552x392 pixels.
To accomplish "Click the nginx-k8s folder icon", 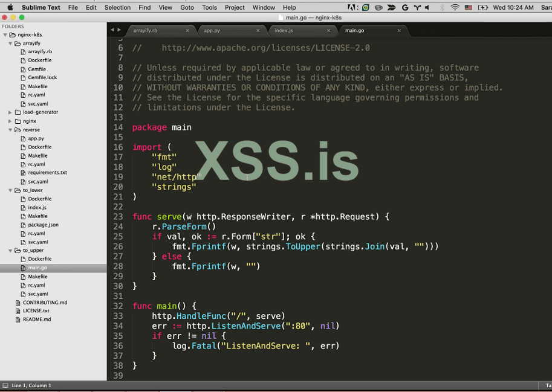I will (x=12, y=35).
